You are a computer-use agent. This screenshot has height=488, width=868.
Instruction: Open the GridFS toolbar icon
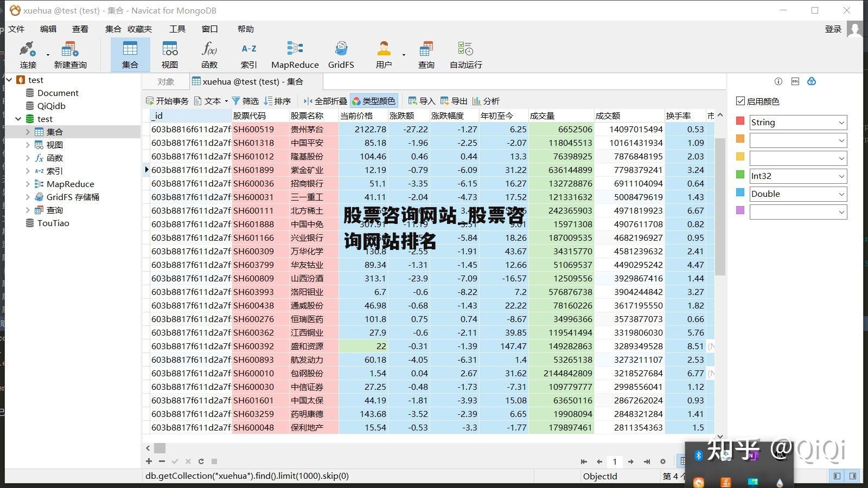point(341,55)
